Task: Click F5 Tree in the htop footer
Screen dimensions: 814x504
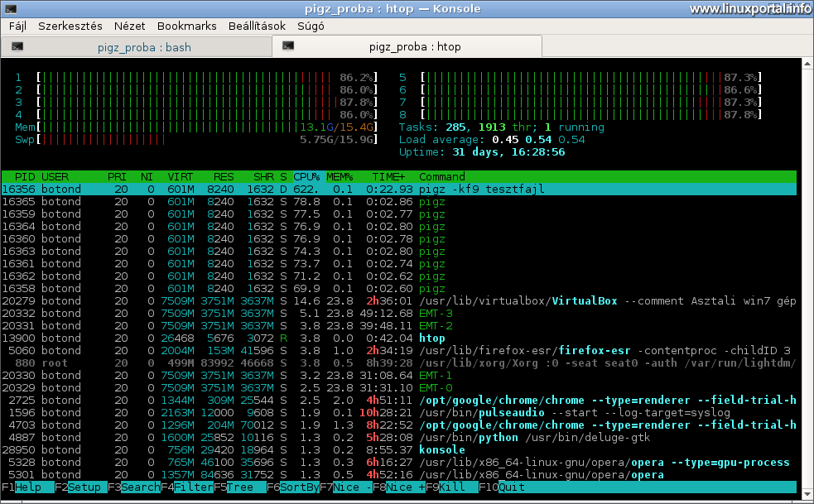Action: 240,487
